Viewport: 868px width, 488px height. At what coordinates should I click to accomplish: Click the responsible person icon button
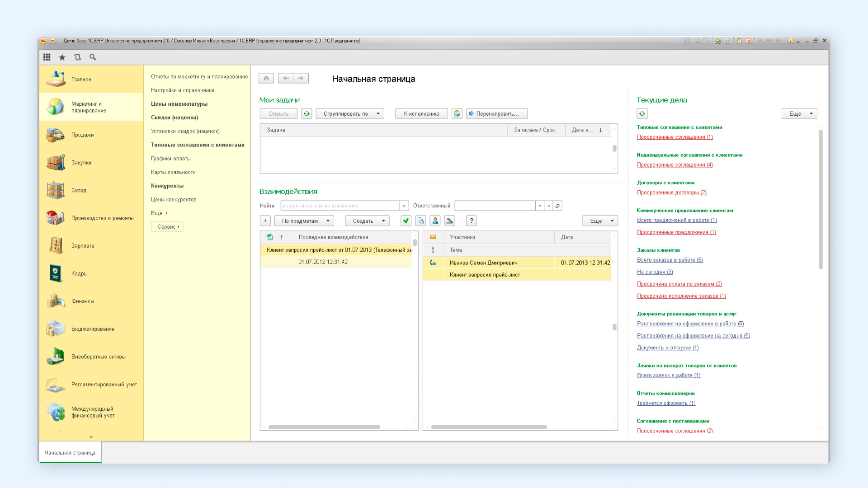coord(435,221)
